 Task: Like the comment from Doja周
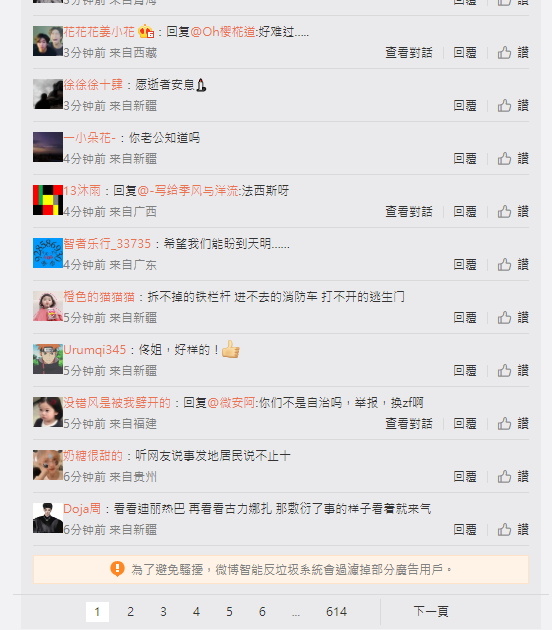pos(513,530)
